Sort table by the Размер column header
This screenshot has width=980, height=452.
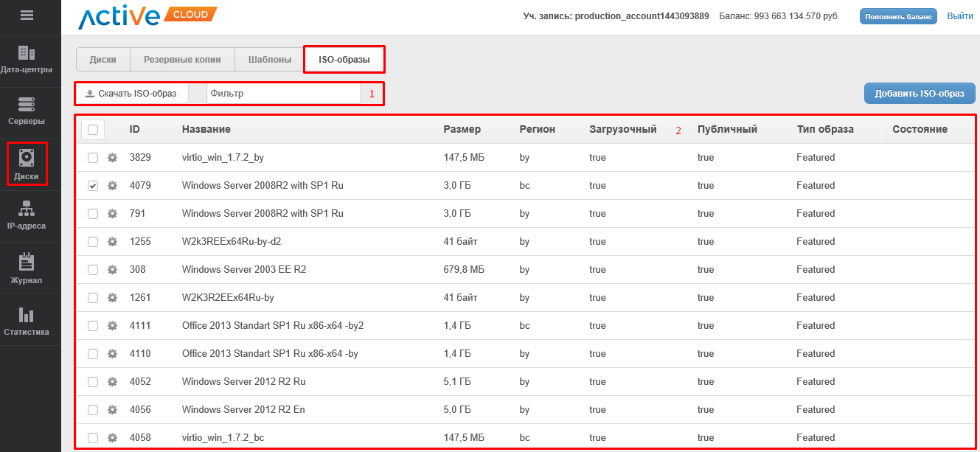click(462, 130)
